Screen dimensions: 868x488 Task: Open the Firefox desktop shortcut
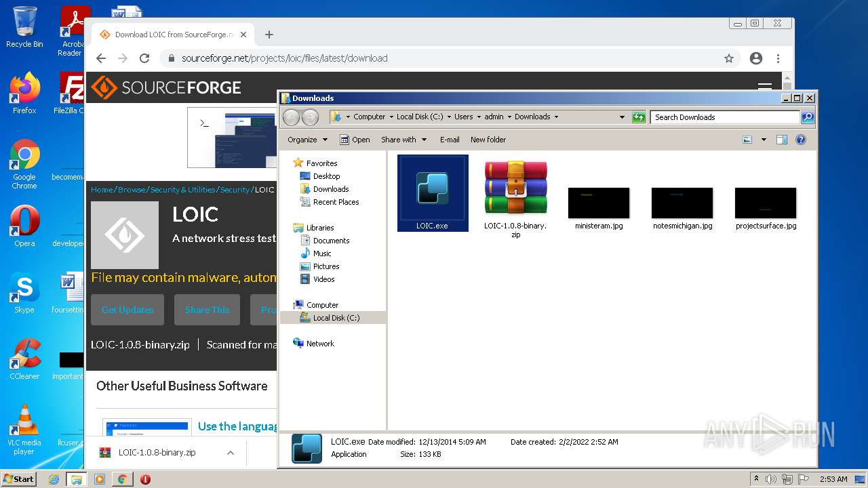click(24, 94)
